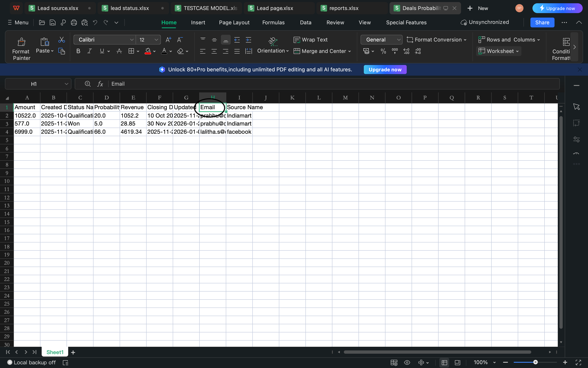Click the Undo arrow icon

(95, 23)
